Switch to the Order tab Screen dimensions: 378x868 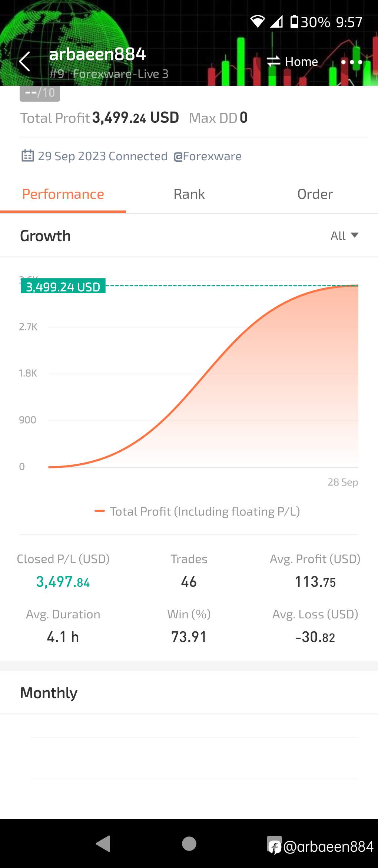pyautogui.click(x=315, y=194)
